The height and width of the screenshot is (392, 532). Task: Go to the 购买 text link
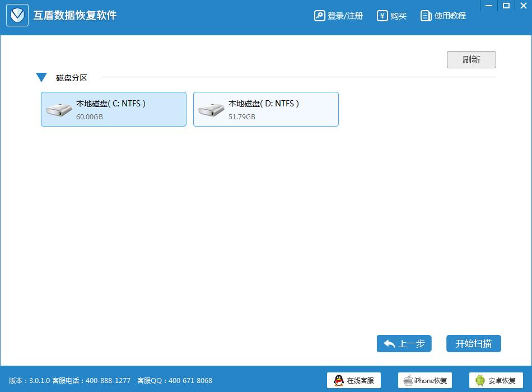(398, 16)
